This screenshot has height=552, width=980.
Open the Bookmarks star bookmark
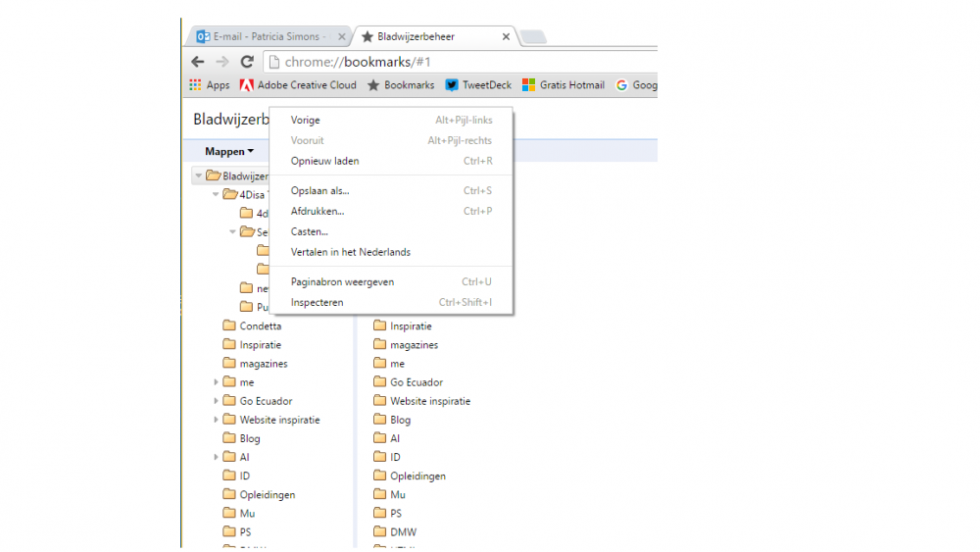pos(401,85)
